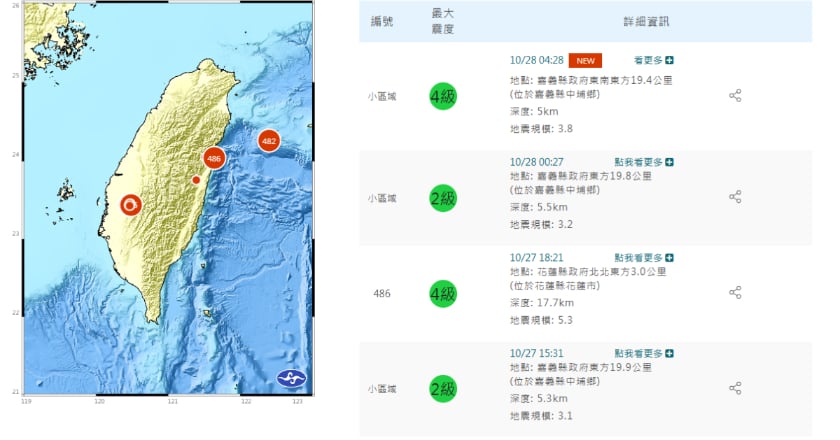The width and height of the screenshot is (840, 440).
Task: Click the location text mentioning 19.9公里
Action: point(581,367)
